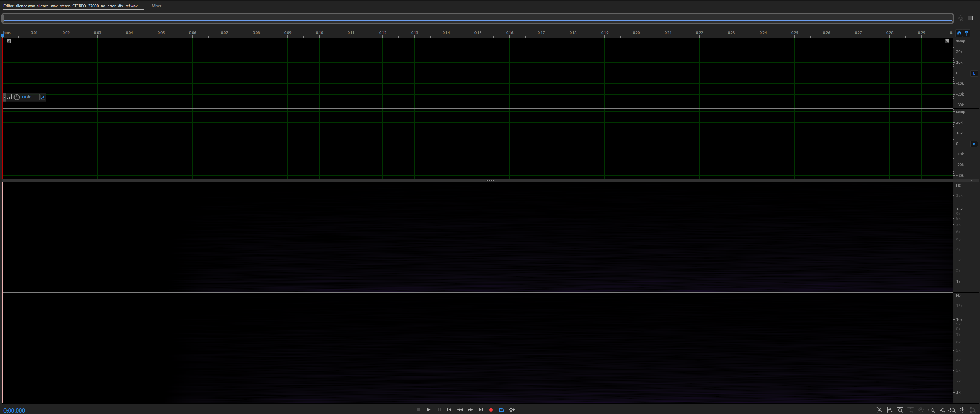Click the +0 dB volume knob
The height and width of the screenshot is (414, 980).
click(17, 97)
